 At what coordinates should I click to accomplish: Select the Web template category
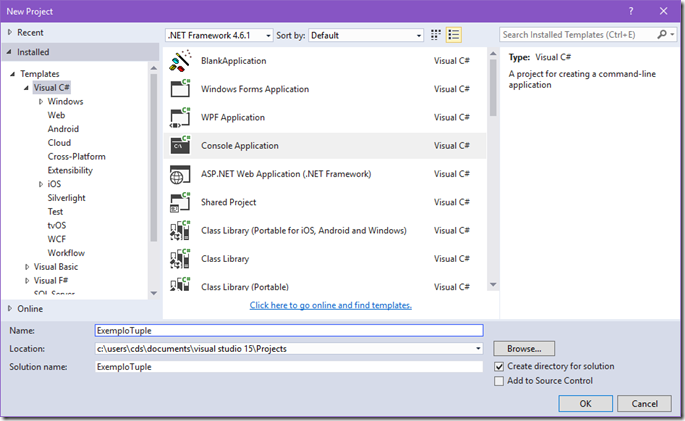[56, 115]
